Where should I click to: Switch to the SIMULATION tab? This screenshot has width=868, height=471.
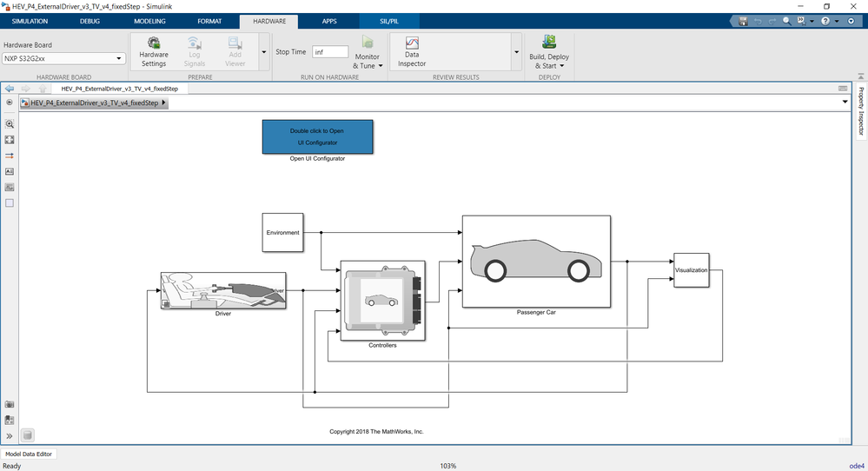coord(30,21)
